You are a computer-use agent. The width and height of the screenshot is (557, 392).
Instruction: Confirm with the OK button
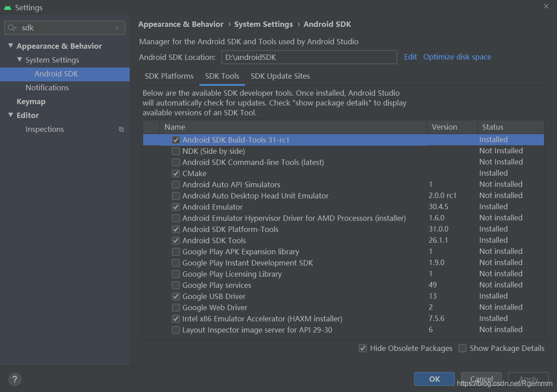(435, 379)
